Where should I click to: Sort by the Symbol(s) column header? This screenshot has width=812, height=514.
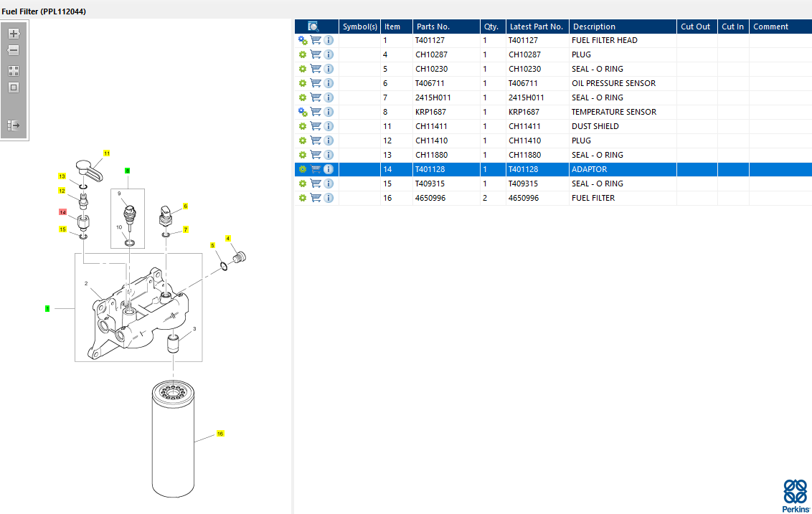click(360, 27)
